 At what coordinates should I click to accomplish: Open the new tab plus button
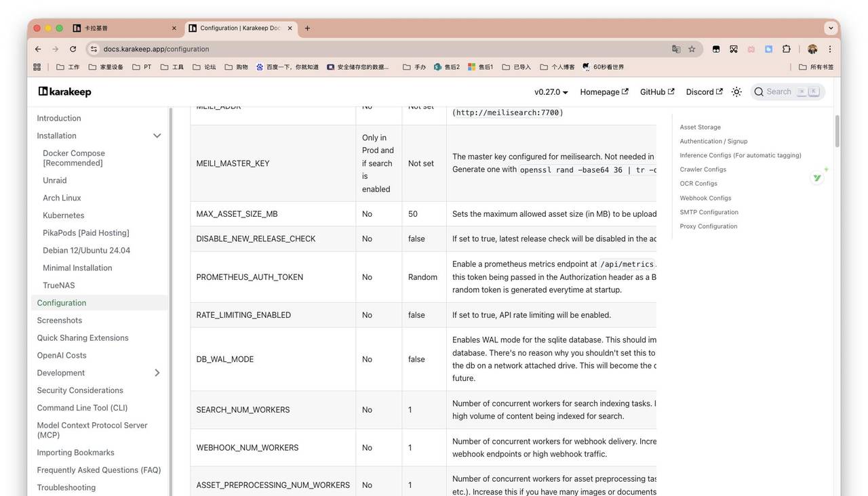307,28
